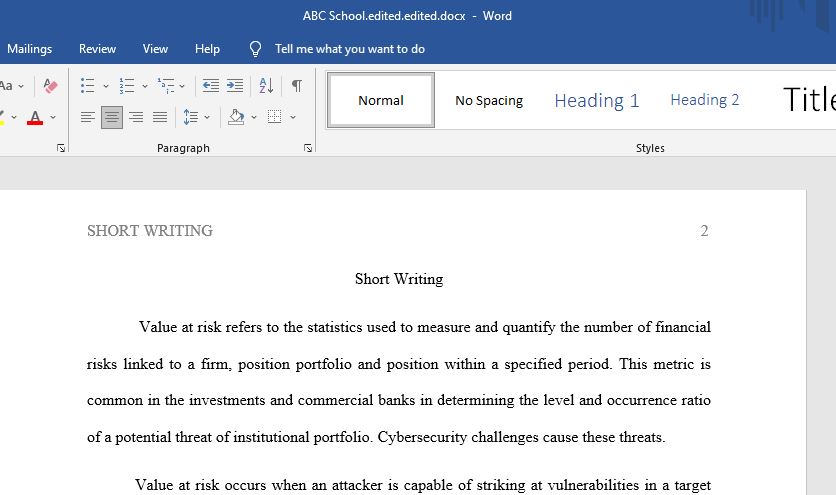Justify paragraph text
The height and width of the screenshot is (495, 836).
point(160,117)
